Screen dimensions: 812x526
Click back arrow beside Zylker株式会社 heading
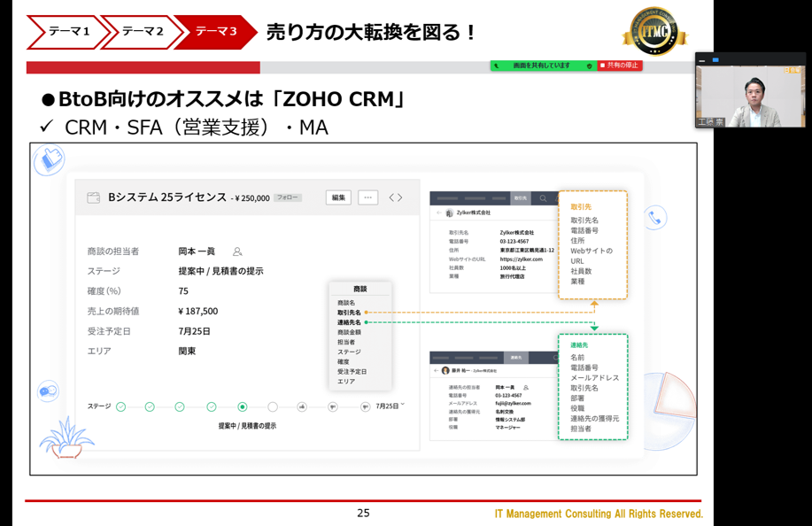[439, 213]
